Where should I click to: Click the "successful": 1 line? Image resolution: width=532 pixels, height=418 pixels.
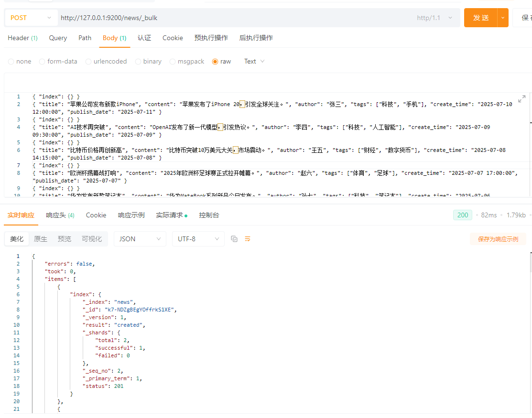pos(120,348)
